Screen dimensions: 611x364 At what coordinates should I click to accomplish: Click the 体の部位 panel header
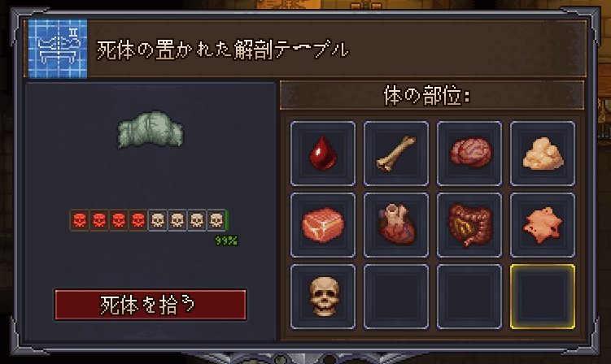click(432, 95)
